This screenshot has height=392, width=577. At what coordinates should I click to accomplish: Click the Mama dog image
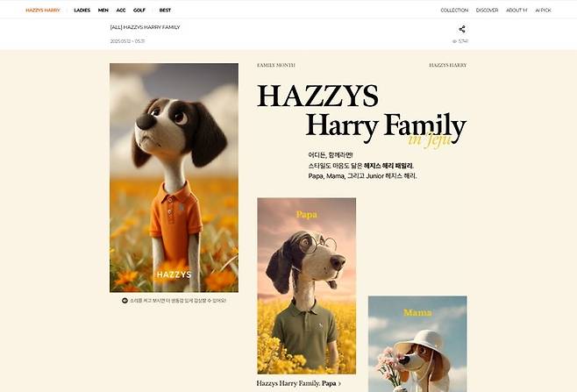417,344
